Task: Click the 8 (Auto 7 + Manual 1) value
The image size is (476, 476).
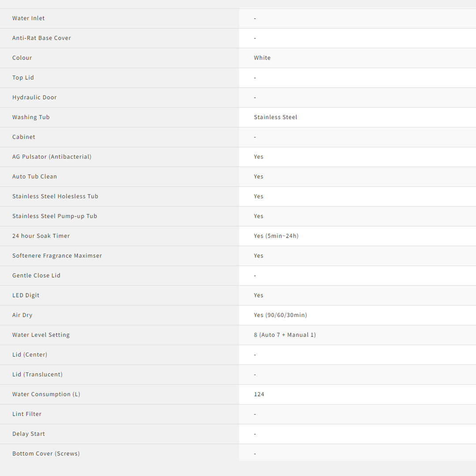Action: pyautogui.click(x=285, y=335)
